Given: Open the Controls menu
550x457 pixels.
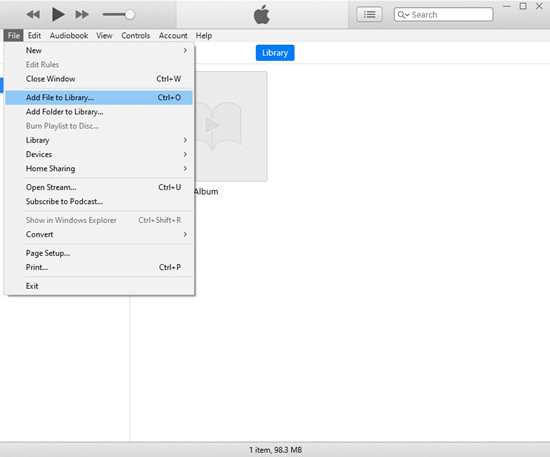Looking at the screenshot, I should click(135, 35).
